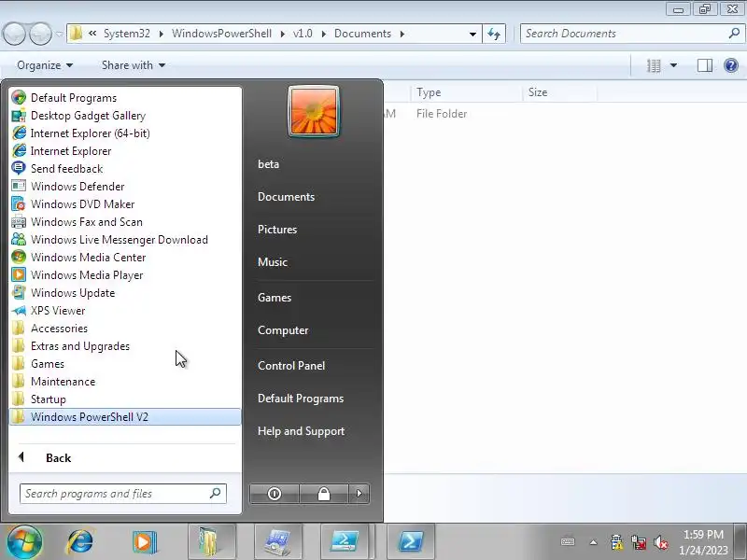747x560 pixels.
Task: Click WindowsPowerShell in the address path
Action: tap(221, 34)
